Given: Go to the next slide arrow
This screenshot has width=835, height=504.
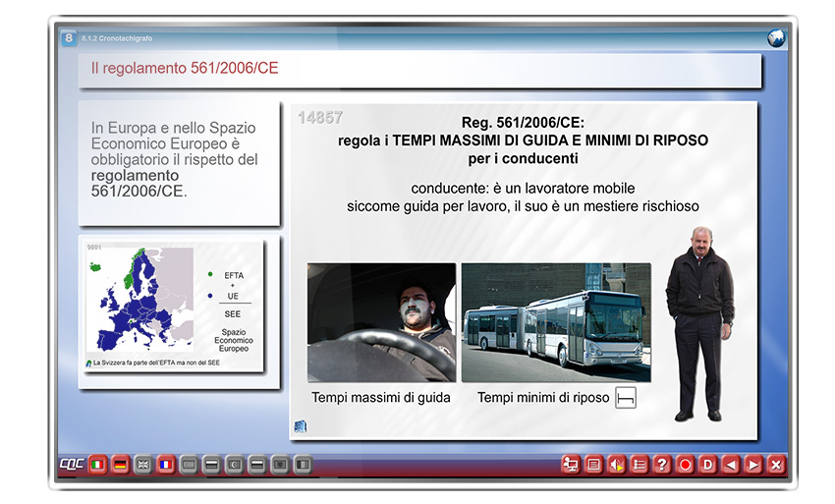Looking at the screenshot, I should coord(753,465).
